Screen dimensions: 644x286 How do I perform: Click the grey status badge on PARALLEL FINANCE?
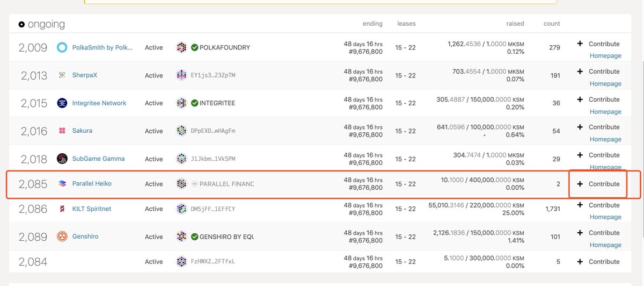point(195,184)
